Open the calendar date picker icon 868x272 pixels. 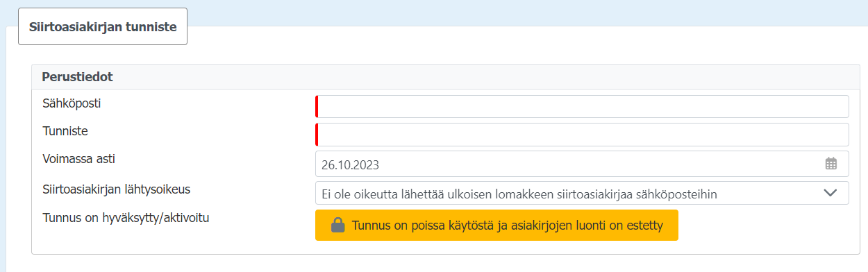[831, 164]
